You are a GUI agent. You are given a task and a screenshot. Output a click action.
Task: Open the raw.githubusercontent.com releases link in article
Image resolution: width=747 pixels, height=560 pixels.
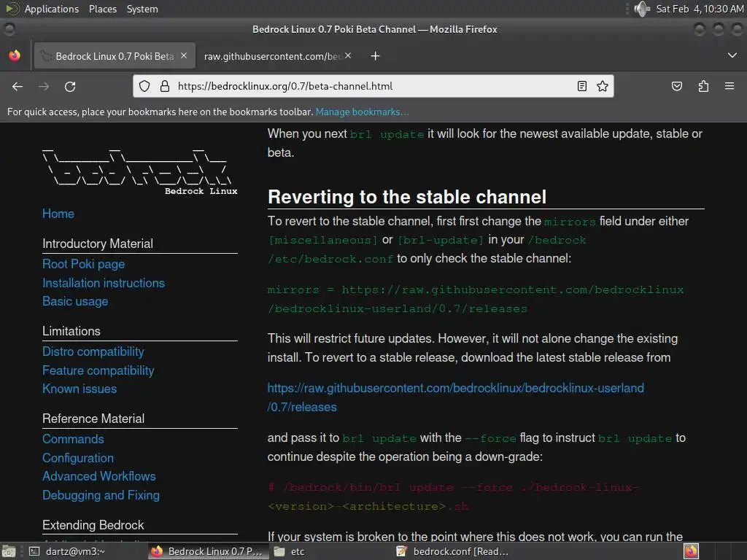pos(455,397)
